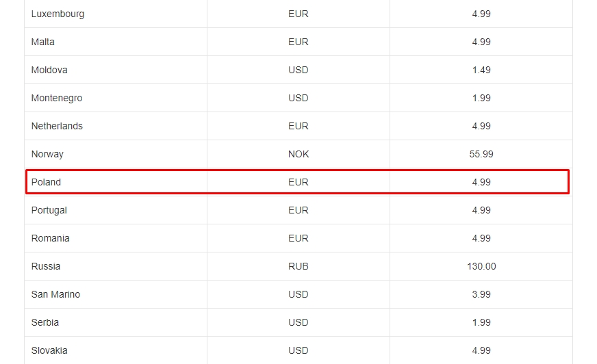
Task: Click the 1.49 price for Moldova
Action: (x=481, y=70)
